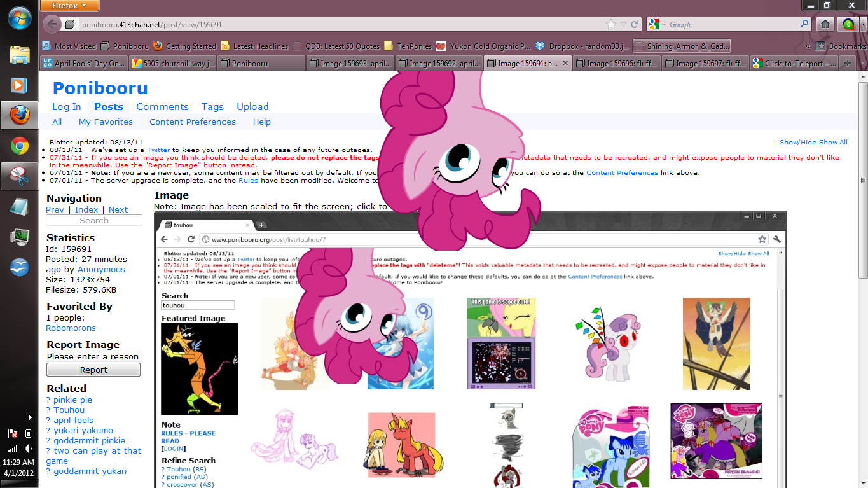Check network signal icon in tray

pyautogui.click(x=13, y=448)
